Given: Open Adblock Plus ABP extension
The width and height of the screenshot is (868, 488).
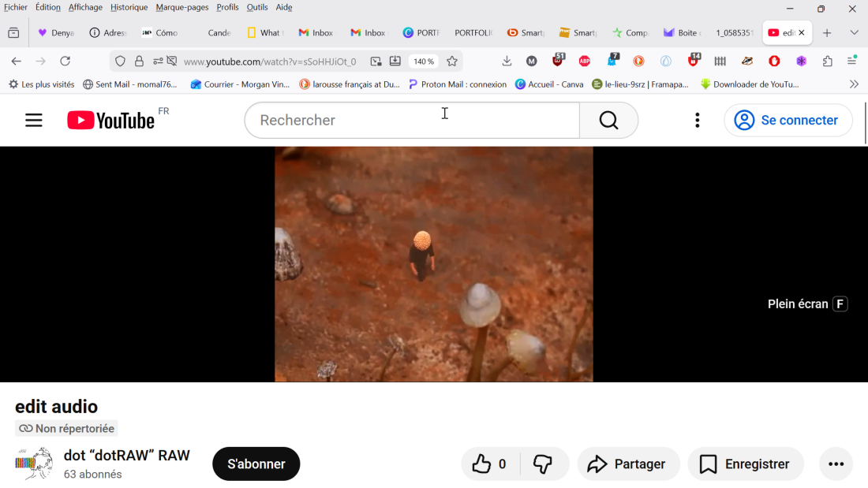Looking at the screenshot, I should [x=585, y=61].
